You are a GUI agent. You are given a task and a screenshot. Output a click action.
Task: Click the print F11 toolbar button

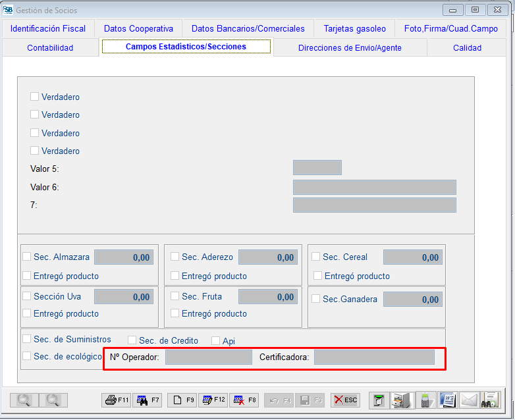click(x=117, y=400)
